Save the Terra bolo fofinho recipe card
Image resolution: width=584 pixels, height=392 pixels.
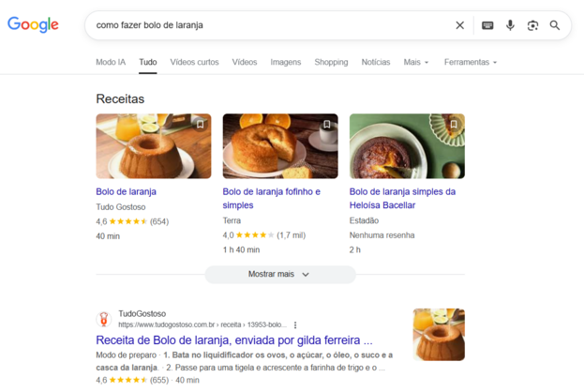point(326,124)
